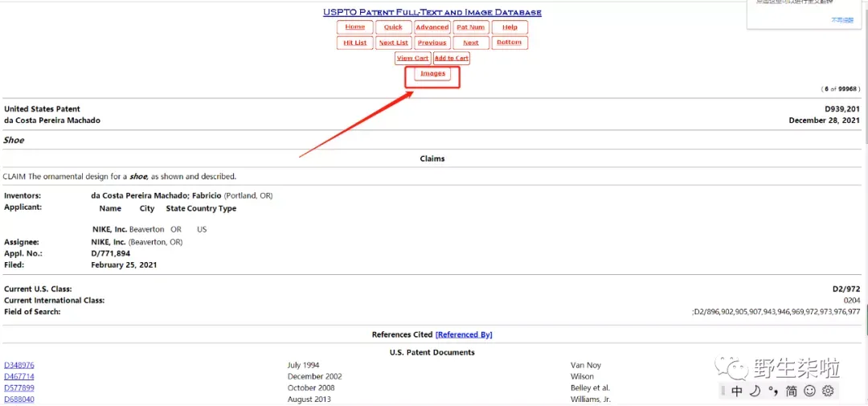
Task: Dismiss the translate popup link
Action: pos(842,20)
